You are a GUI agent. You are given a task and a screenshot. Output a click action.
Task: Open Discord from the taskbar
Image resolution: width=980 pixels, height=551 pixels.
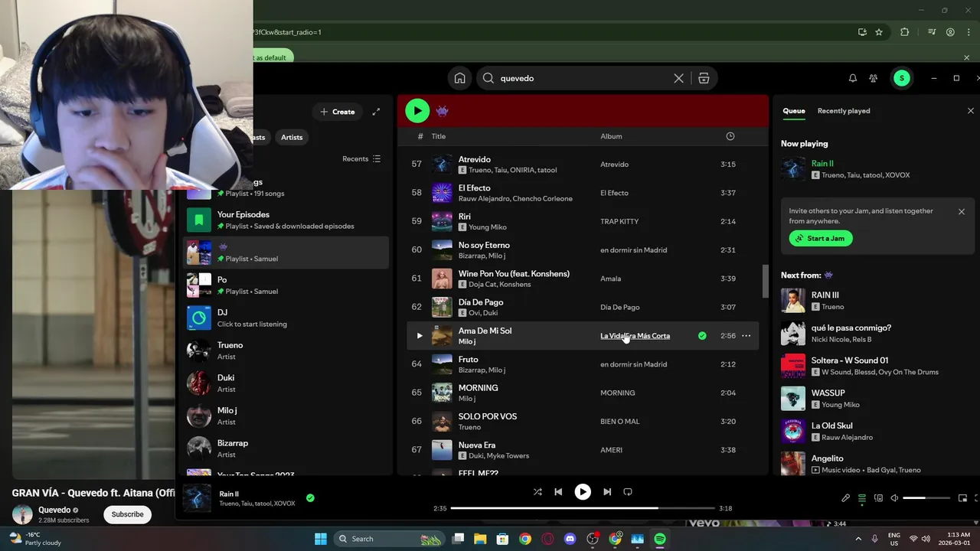coord(570,539)
